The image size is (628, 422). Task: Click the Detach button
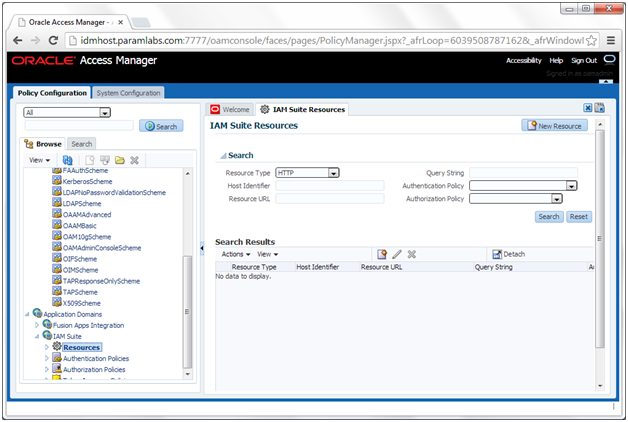[509, 254]
